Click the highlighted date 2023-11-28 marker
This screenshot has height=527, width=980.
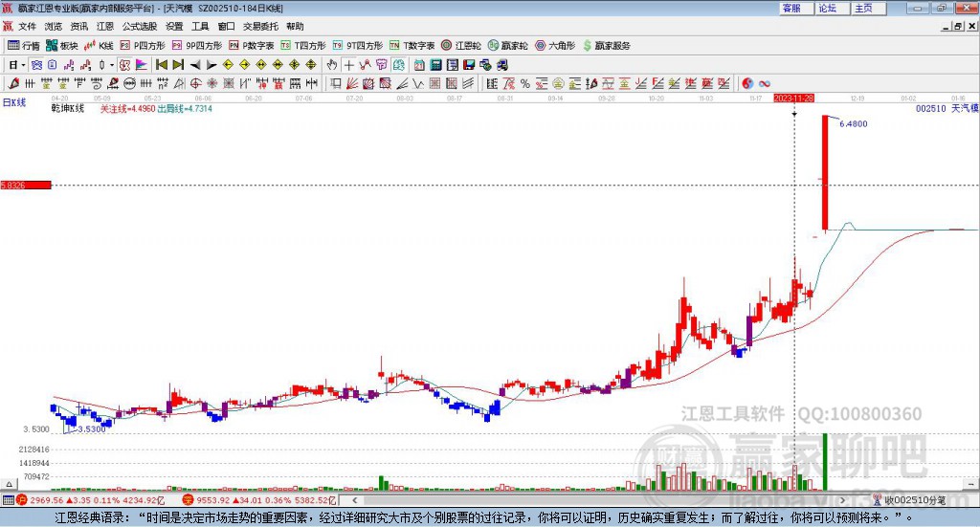pyautogui.click(x=793, y=98)
